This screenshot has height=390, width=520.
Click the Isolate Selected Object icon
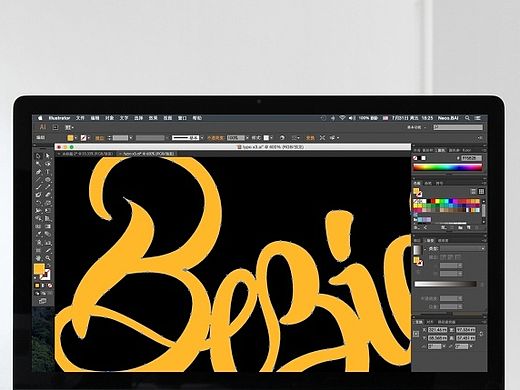(x=322, y=138)
